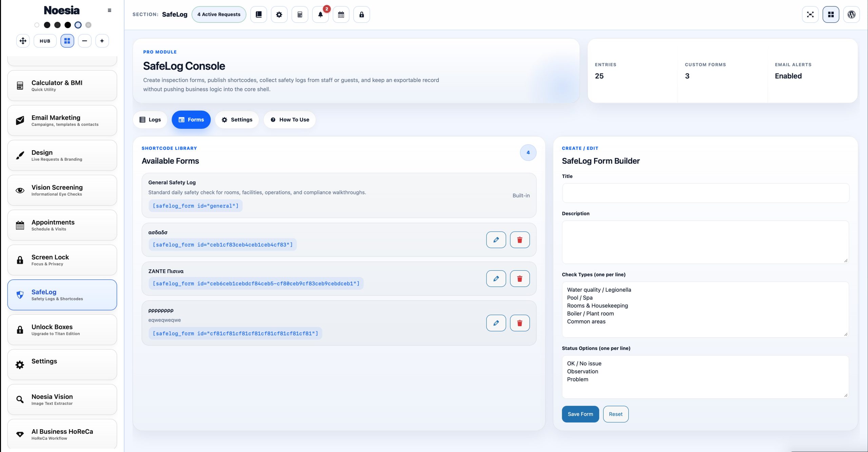868x452 pixels.
Task: Select the Forms tab
Action: click(x=191, y=120)
